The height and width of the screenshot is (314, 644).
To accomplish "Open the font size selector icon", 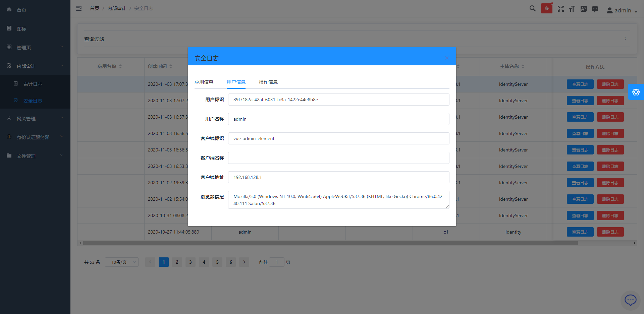I will [x=572, y=9].
